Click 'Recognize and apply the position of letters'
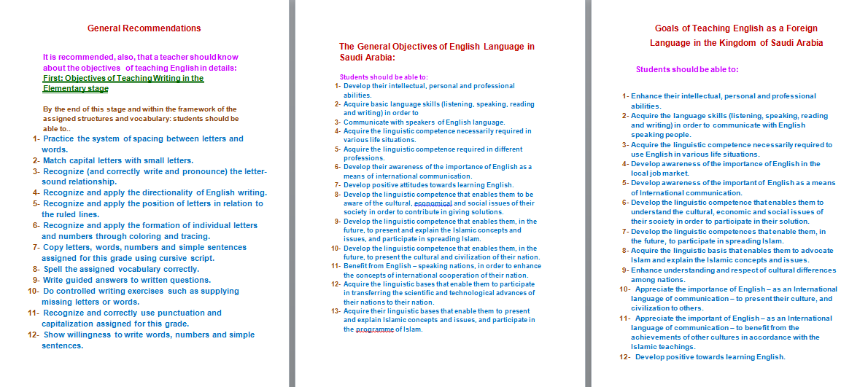This screenshot has height=387, width=868. tap(152, 208)
